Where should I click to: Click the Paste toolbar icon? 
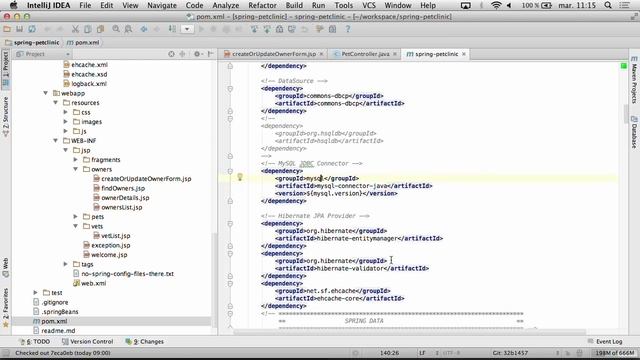[x=100, y=29]
